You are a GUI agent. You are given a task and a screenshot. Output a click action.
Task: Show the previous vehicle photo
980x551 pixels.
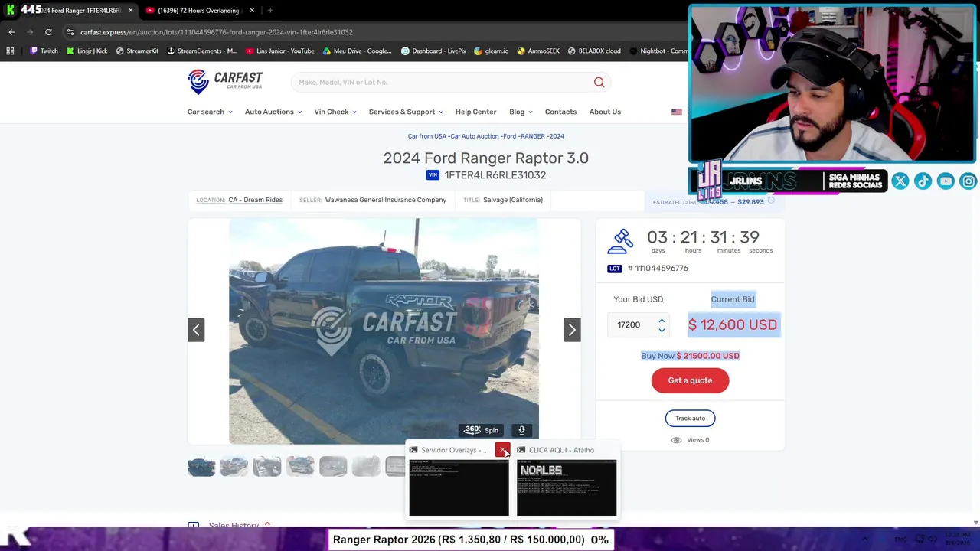[196, 330]
